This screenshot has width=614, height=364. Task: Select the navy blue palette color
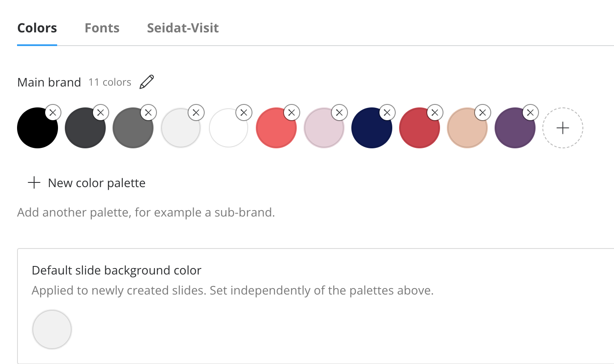pos(372,128)
